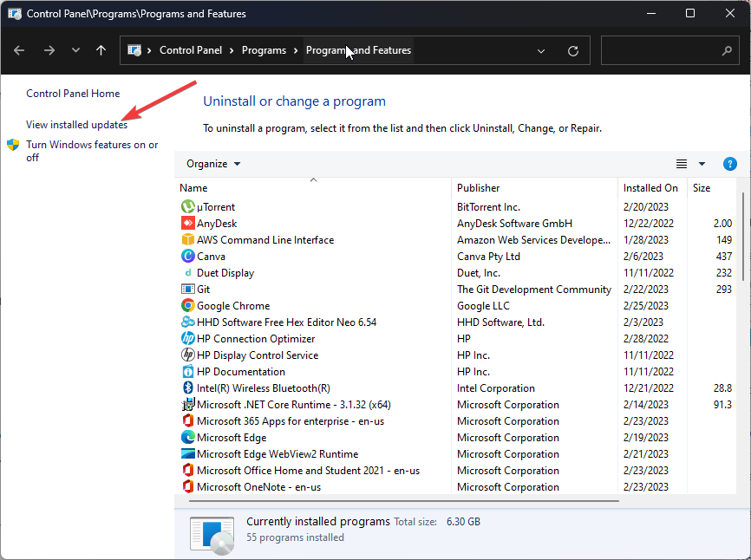
Task: Select the Duet Display icon
Action: 188,272
